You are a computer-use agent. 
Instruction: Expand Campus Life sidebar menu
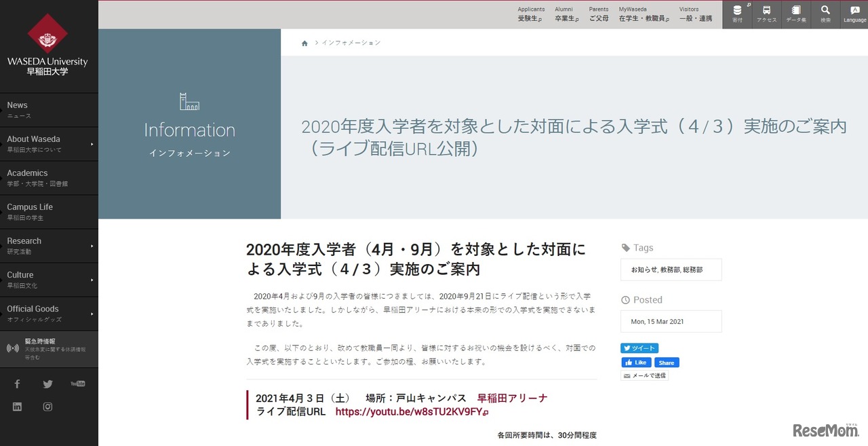coord(49,212)
